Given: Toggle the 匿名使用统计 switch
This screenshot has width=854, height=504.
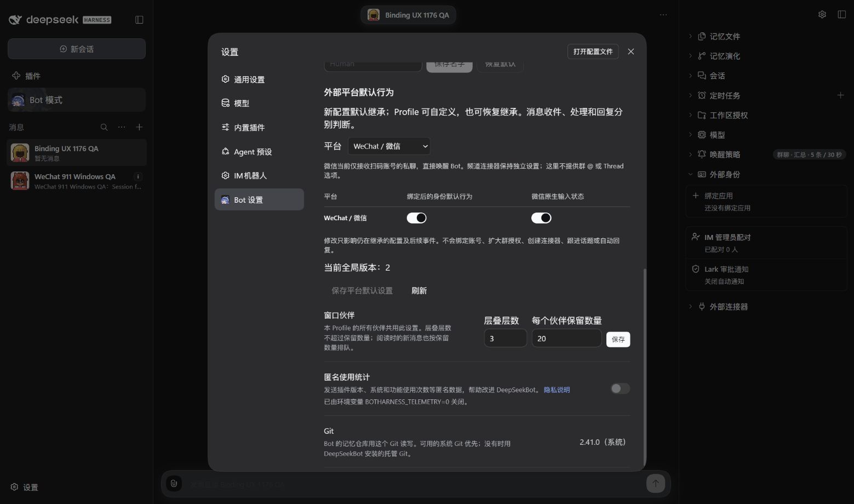Looking at the screenshot, I should click(620, 388).
